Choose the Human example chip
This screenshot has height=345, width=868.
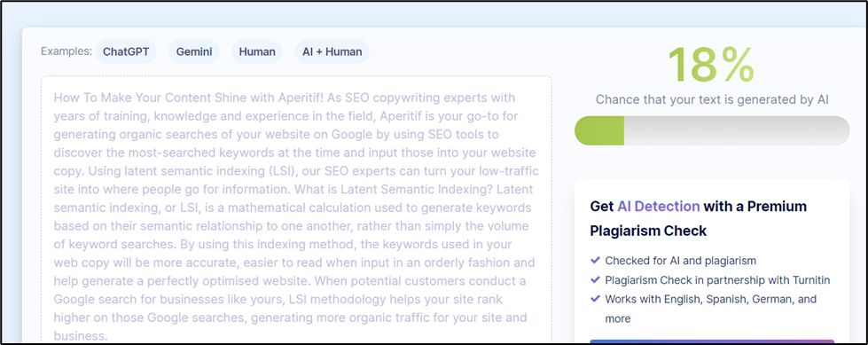coord(257,52)
